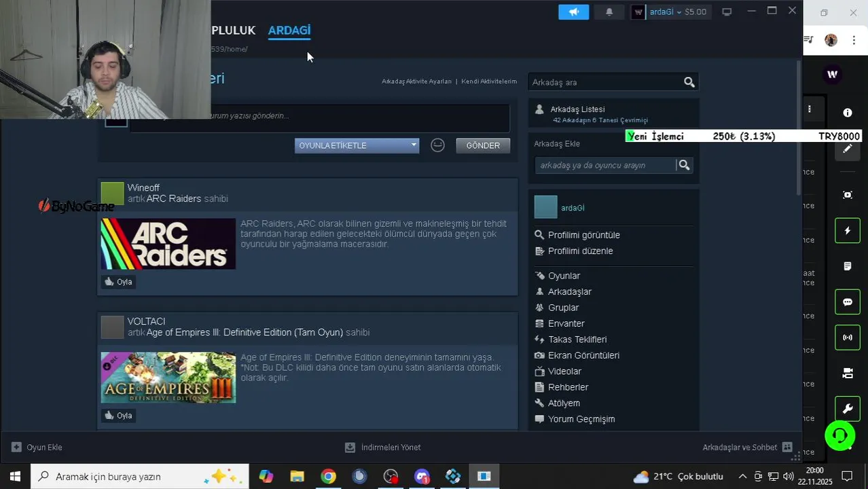Click Oyla under Age of Empires III post
This screenshot has height=489, width=868.
point(118,416)
